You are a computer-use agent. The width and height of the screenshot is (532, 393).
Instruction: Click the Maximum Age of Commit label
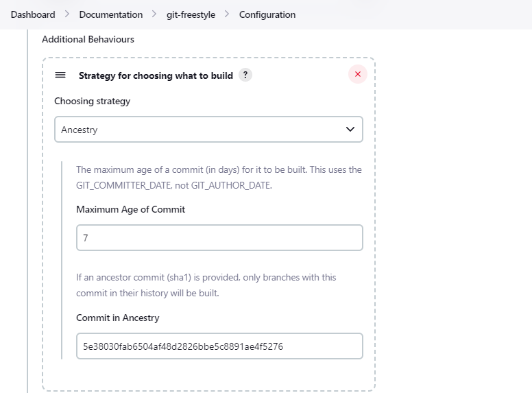point(131,209)
